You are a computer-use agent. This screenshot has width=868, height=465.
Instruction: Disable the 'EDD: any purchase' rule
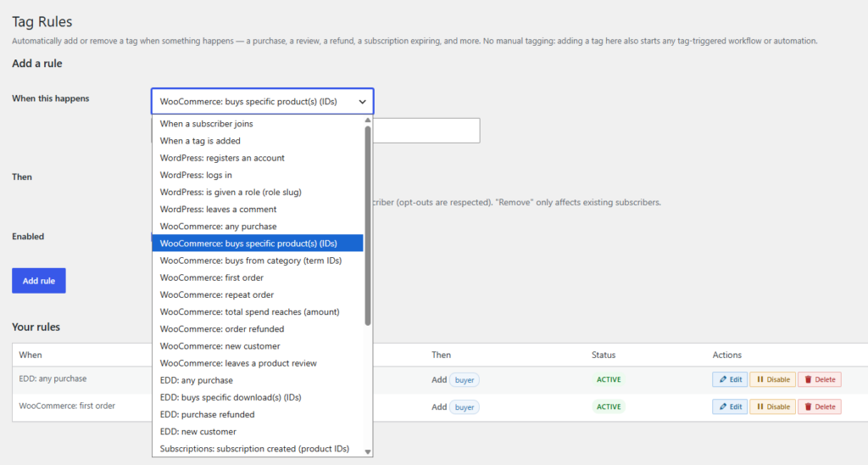coord(773,379)
